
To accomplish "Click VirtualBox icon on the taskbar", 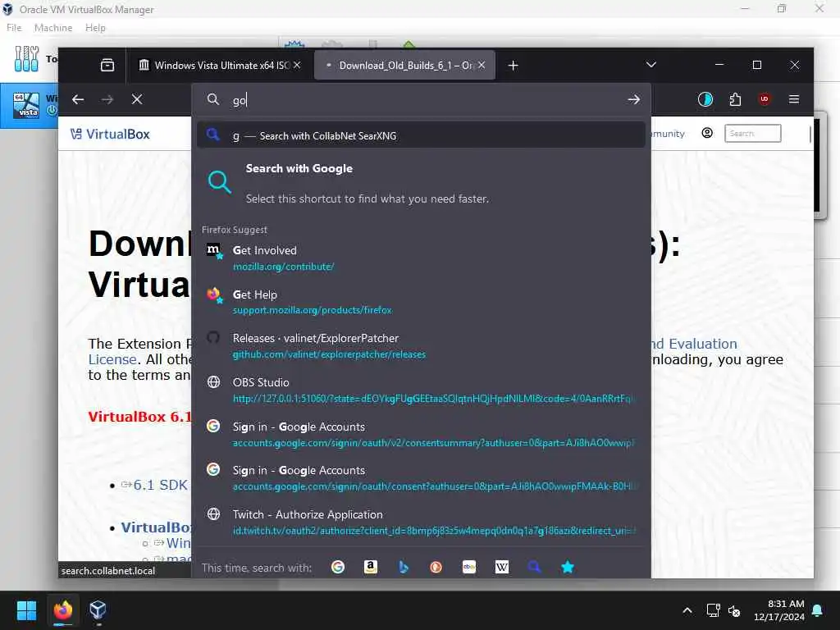I will tap(98, 610).
